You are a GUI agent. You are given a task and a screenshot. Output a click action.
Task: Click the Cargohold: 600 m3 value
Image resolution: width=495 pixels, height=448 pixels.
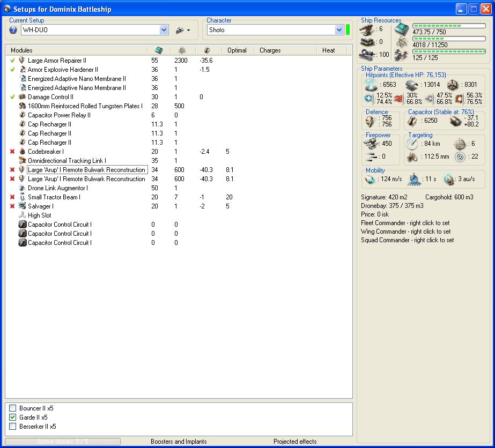pos(449,197)
